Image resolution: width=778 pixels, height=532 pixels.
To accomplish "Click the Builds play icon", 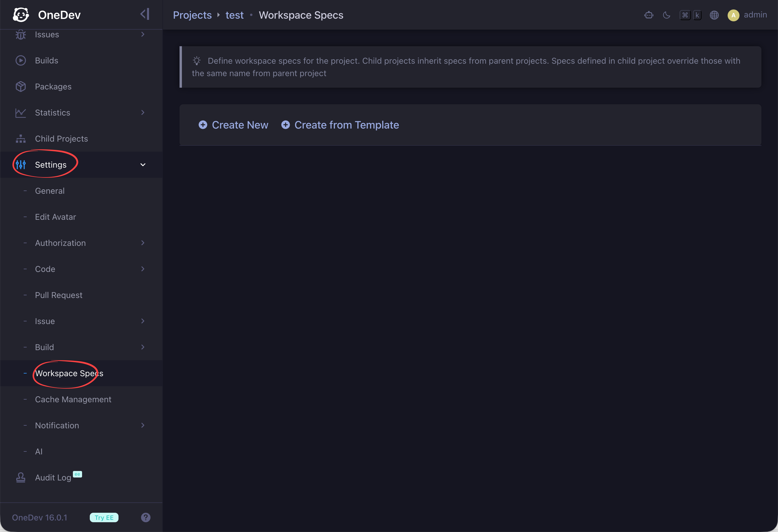I will [x=21, y=61].
